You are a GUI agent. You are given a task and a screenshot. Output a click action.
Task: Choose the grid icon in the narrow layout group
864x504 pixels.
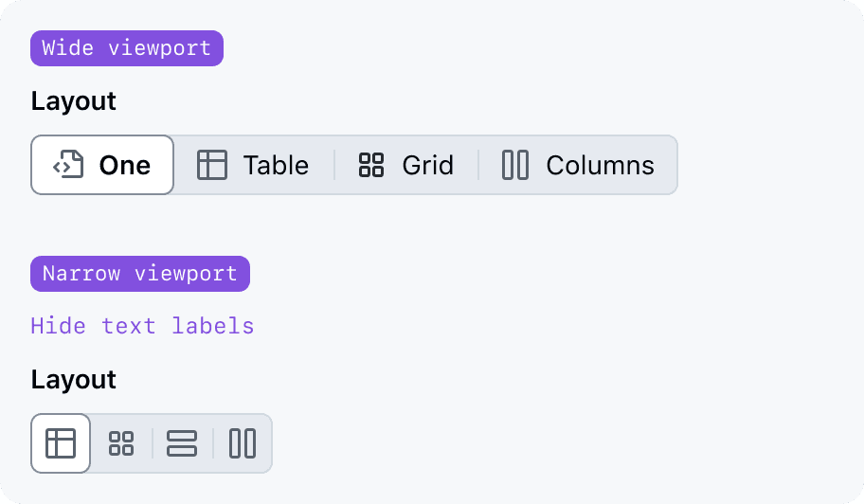click(x=121, y=443)
